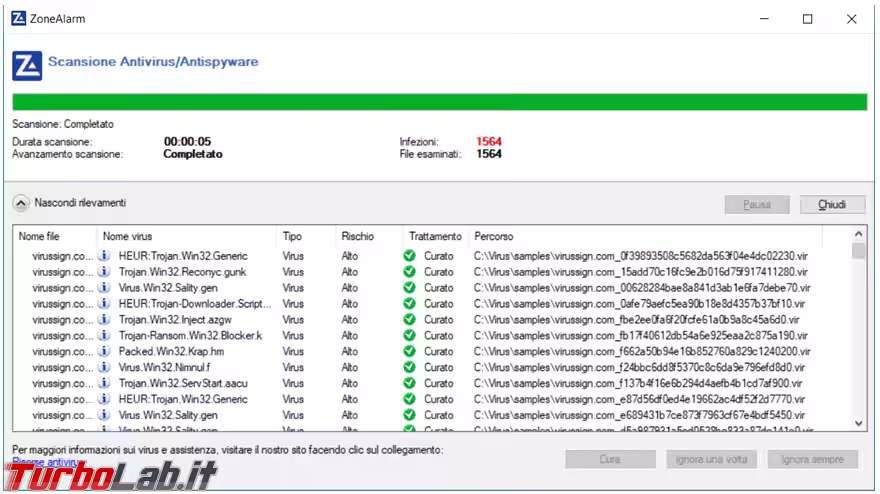Click the ZoneAlarm logo icon beside the scan title
Viewport: 880px width, 494px height.
(27, 64)
